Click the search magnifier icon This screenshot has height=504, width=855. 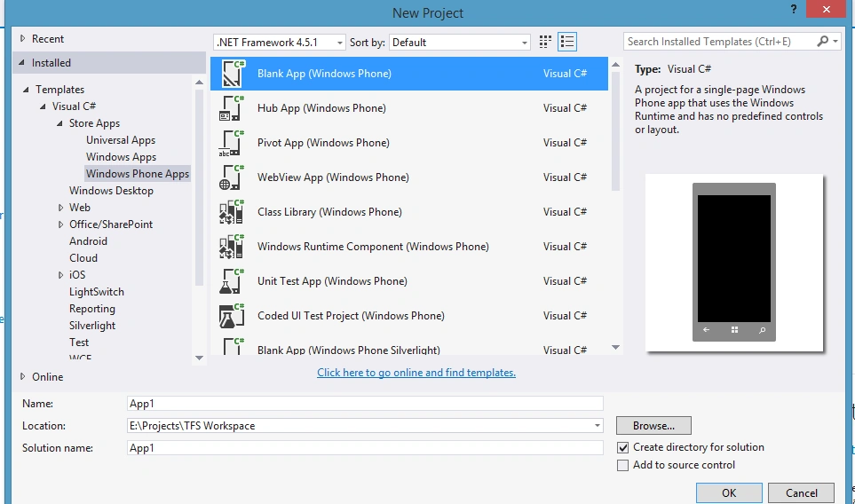822,42
